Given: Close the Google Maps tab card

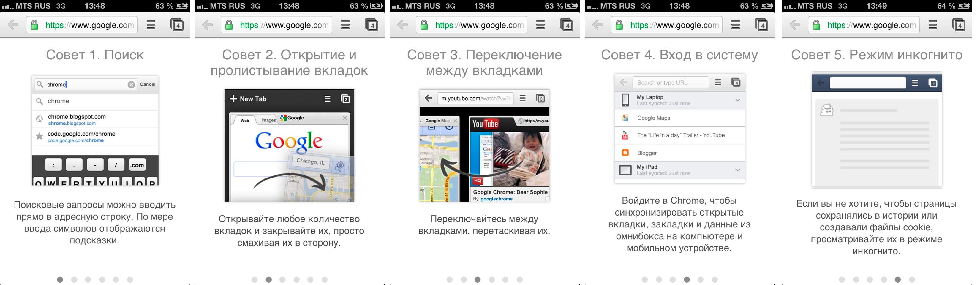Looking at the screenshot, I should tap(455, 121).
